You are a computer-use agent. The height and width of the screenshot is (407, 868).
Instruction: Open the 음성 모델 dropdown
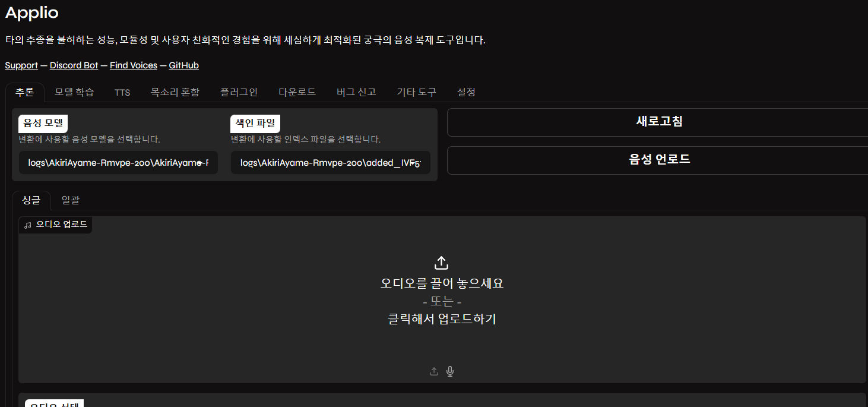pos(118,162)
